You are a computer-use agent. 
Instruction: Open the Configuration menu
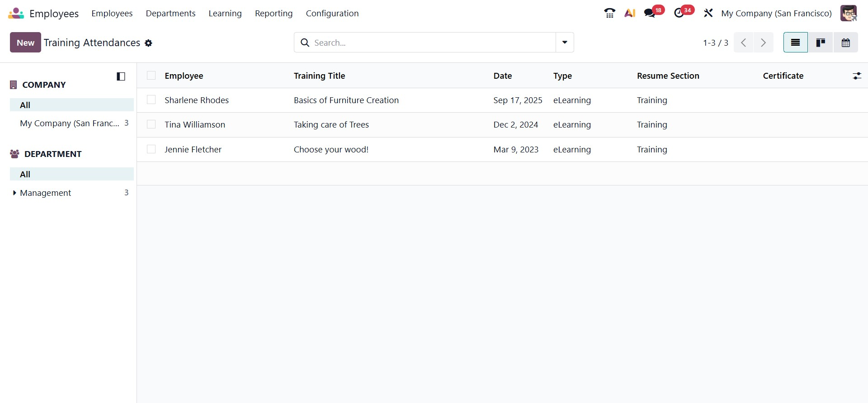332,14
